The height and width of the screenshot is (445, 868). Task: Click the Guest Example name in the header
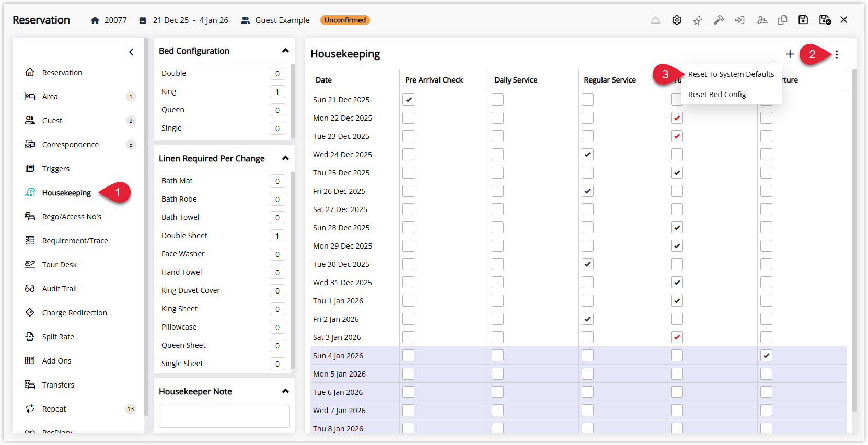point(282,20)
